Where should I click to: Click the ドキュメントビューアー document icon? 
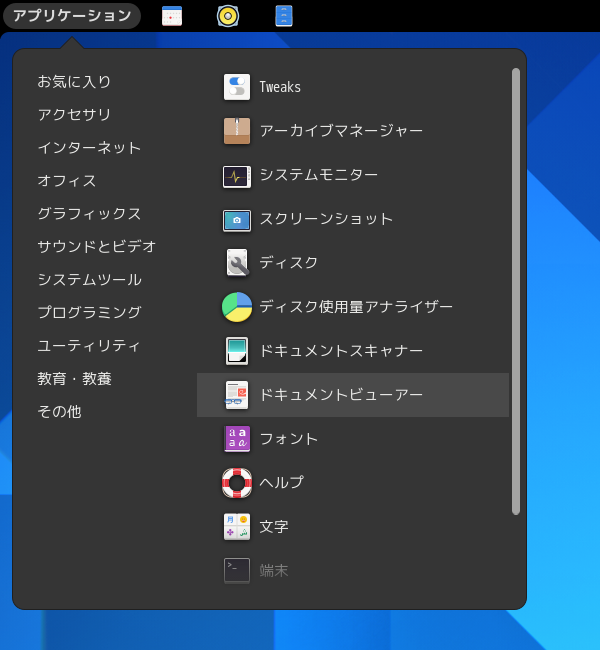click(237, 395)
